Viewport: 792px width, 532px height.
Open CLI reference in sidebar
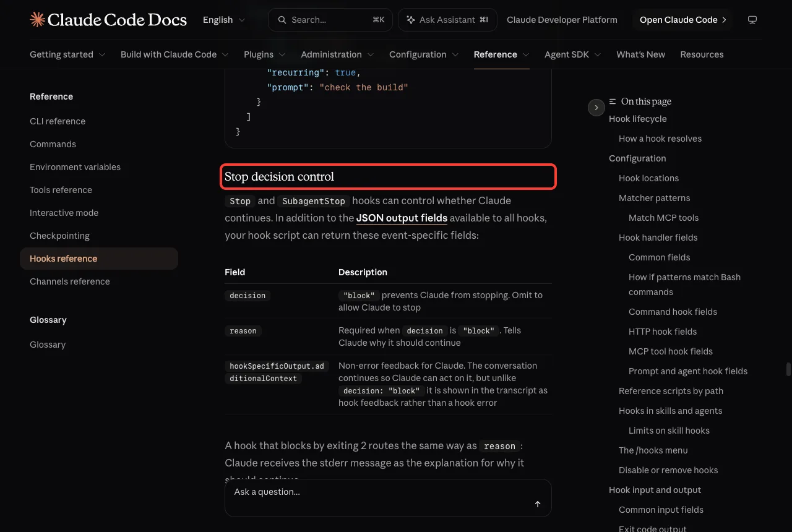coord(58,121)
